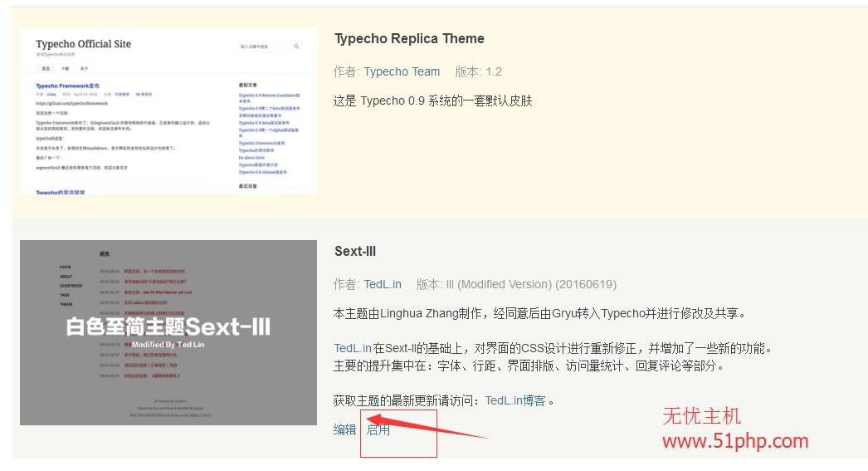This screenshot has width=868, height=471.
Task: Click HOME in the Sext-III preview menu
Action: (x=66, y=267)
